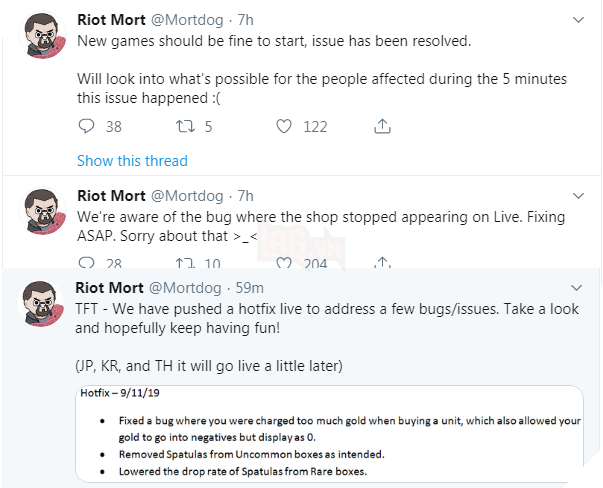The image size is (603, 488).
Task: Open options chevron on first tweet
Action: pos(578,20)
